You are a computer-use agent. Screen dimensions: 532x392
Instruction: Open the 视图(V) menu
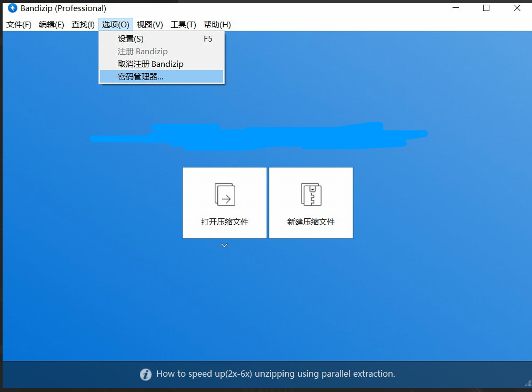(149, 24)
